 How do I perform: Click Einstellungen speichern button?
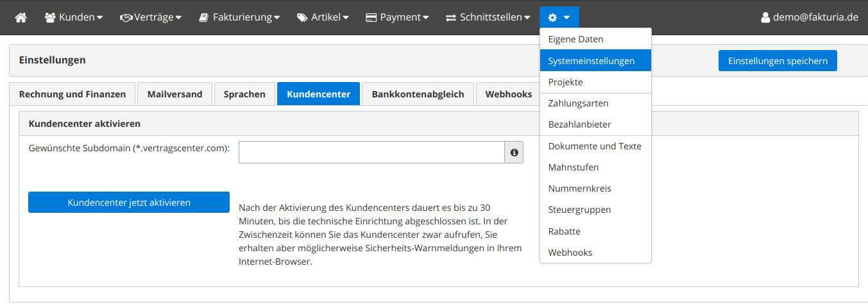click(778, 61)
